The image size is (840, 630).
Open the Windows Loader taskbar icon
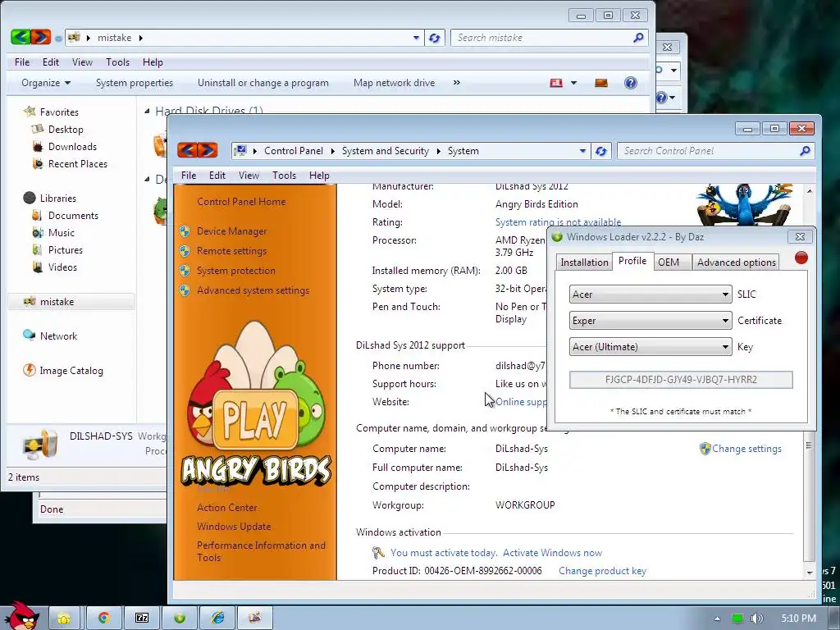pos(180,619)
